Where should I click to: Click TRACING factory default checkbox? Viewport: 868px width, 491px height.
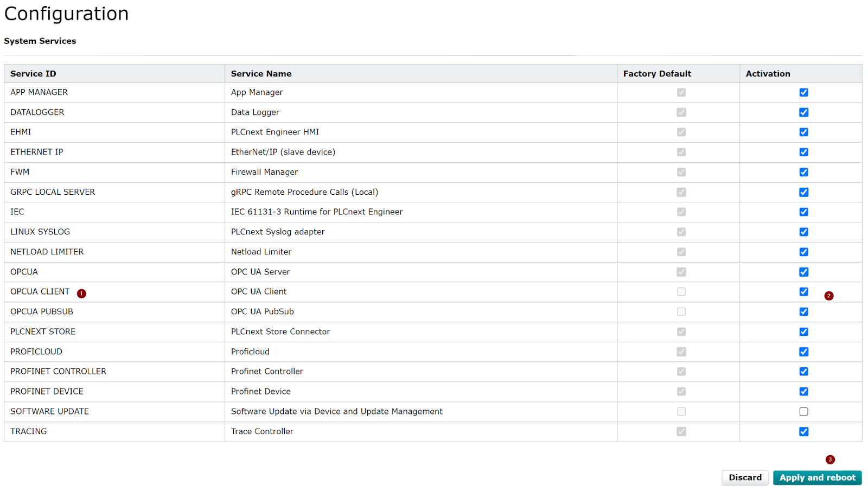681,432
